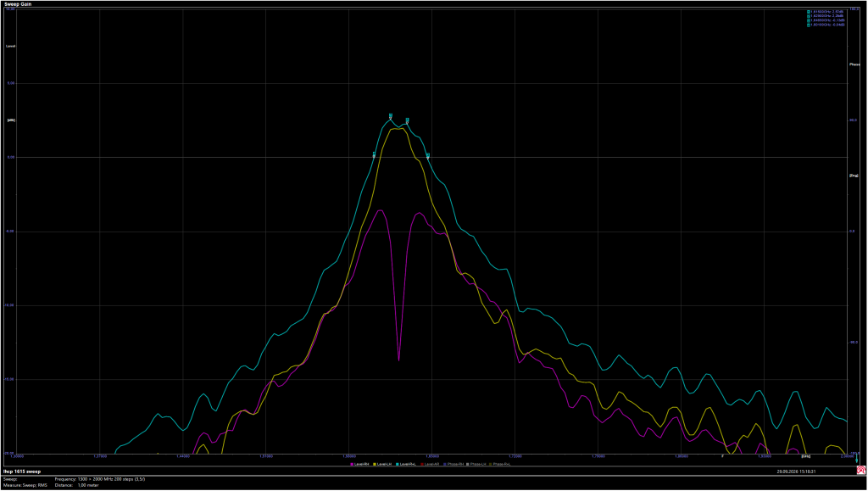Viewport: 868px width, 491px height.
Task: Click the 2,00000 frequency axis label
Action: [847, 457]
